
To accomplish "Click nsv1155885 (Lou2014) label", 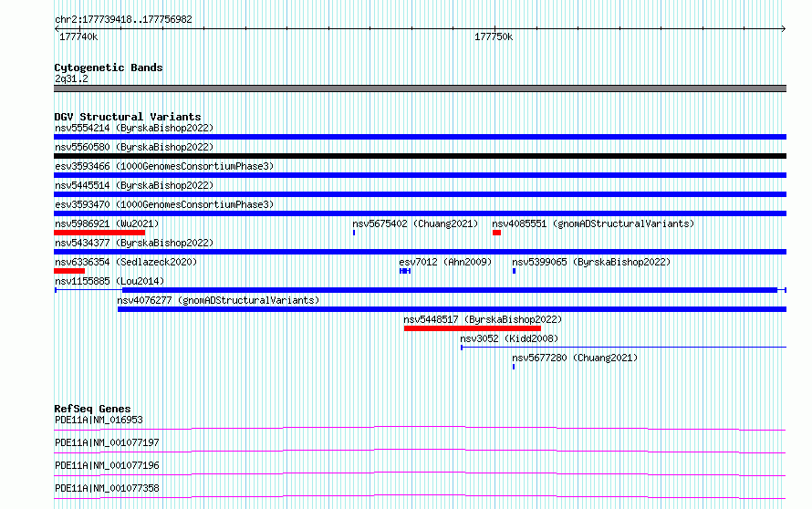I will [109, 281].
